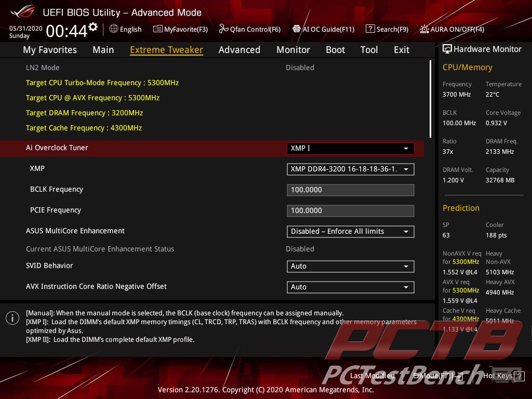Click the 00:44 clock display
532x399 pixels.
click(67, 31)
